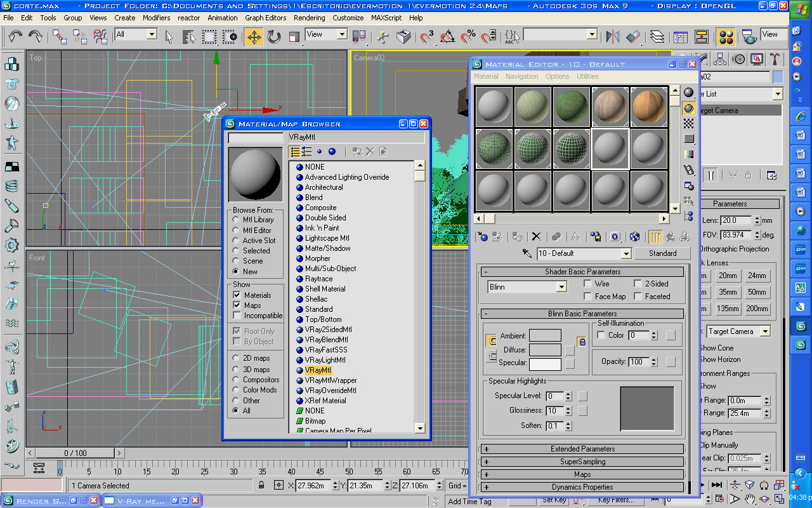Click the Specular color swatch

[545, 364]
